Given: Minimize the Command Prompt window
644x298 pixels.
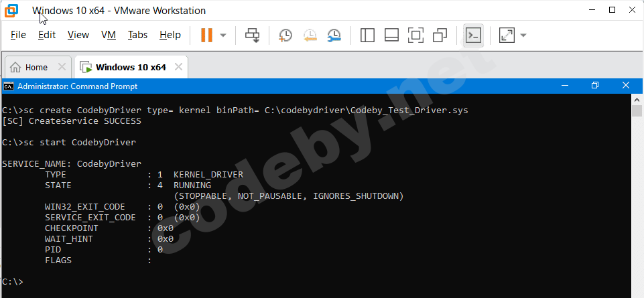Looking at the screenshot, I should pyautogui.click(x=565, y=86).
